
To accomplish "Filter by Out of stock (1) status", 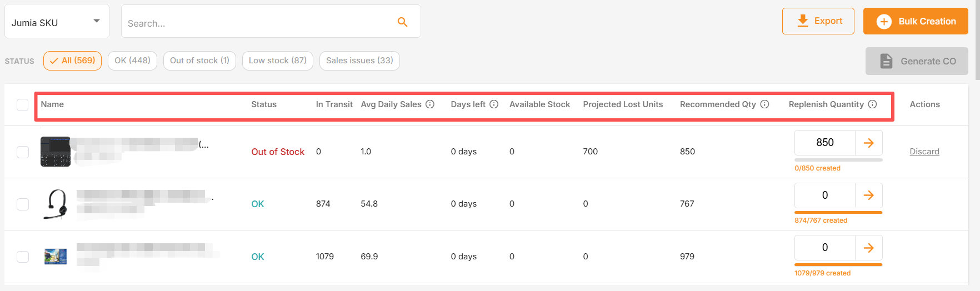I will (200, 61).
